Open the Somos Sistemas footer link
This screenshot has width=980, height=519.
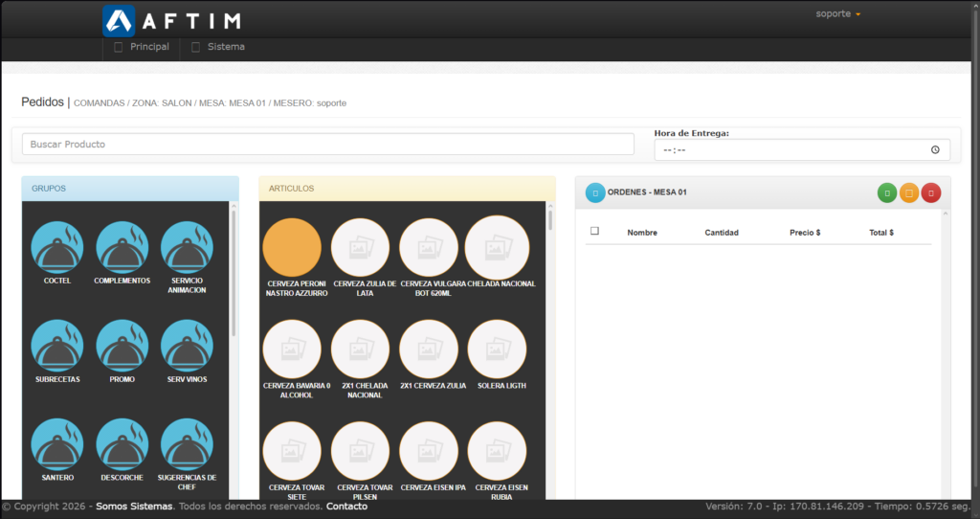(134, 507)
